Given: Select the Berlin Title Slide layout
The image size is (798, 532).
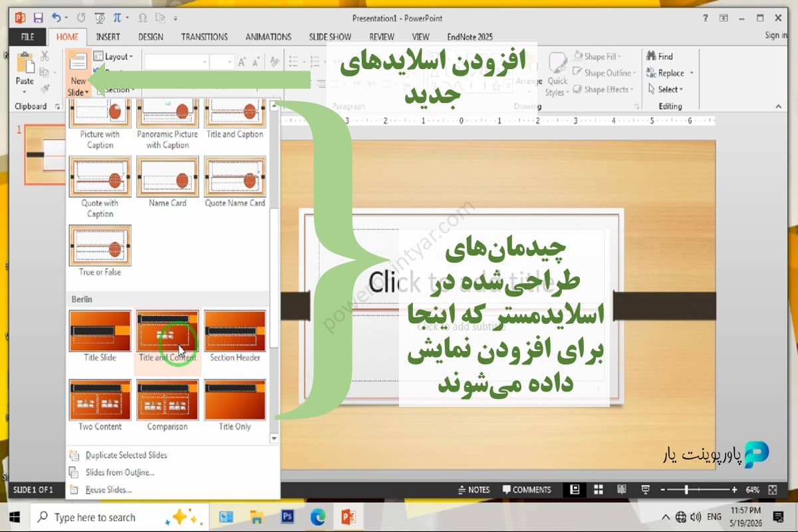Looking at the screenshot, I should [x=100, y=336].
